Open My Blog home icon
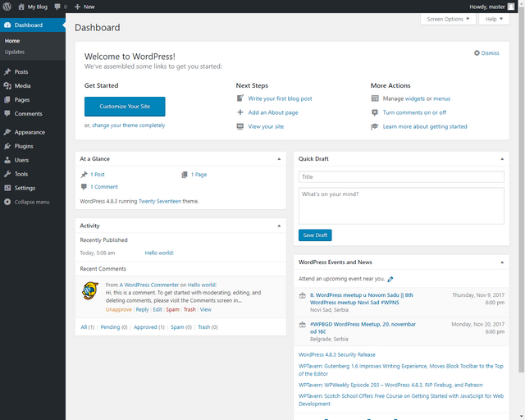Screen dimensions: 525x420 click(x=21, y=7)
